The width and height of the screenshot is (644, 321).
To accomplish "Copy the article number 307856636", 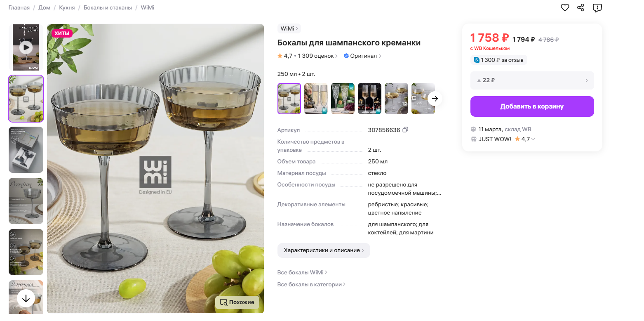I will 405,130.
